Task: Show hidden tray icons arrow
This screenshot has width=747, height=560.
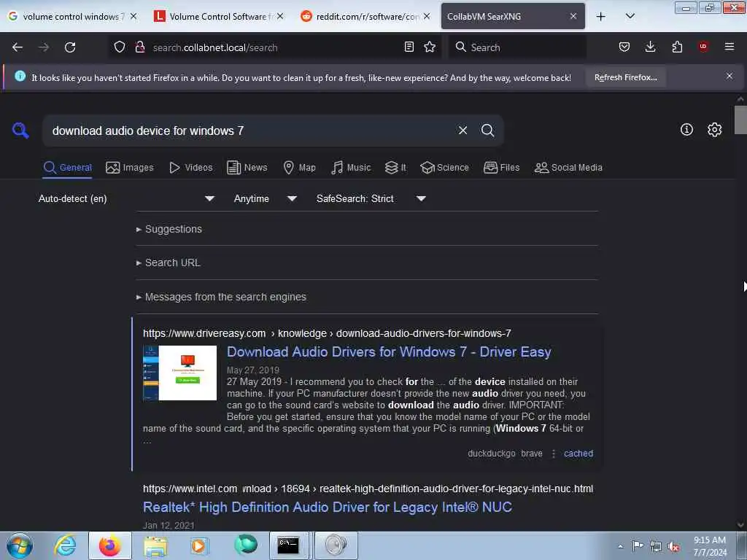Action: coord(620,547)
